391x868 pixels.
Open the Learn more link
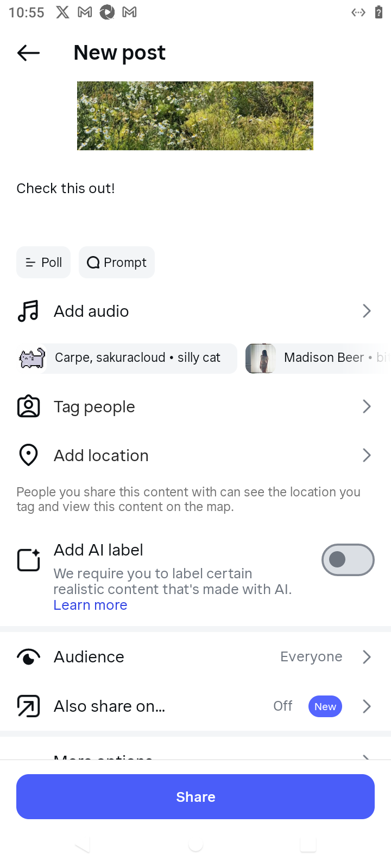coord(90,605)
